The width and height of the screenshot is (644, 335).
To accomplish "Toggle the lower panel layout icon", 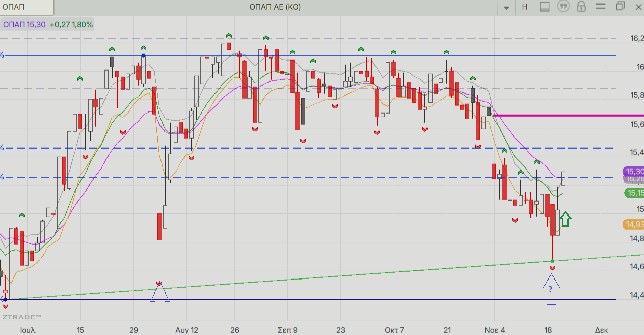I will 544,7.
